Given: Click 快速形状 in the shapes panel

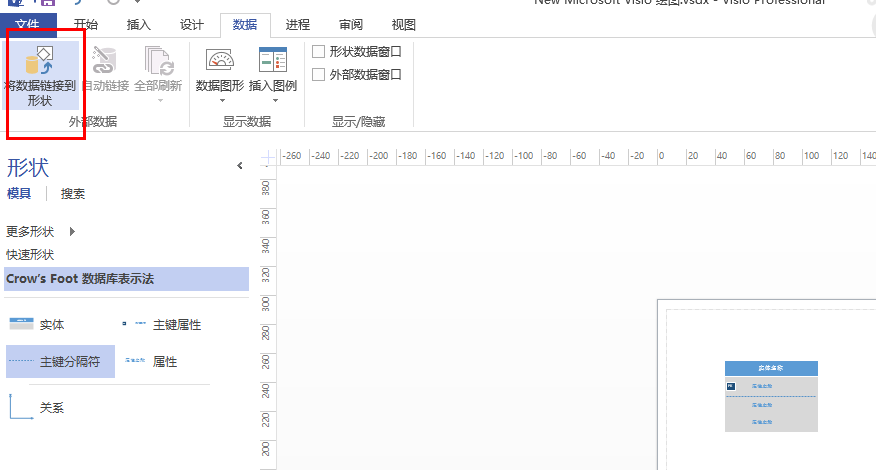Looking at the screenshot, I should point(30,255).
